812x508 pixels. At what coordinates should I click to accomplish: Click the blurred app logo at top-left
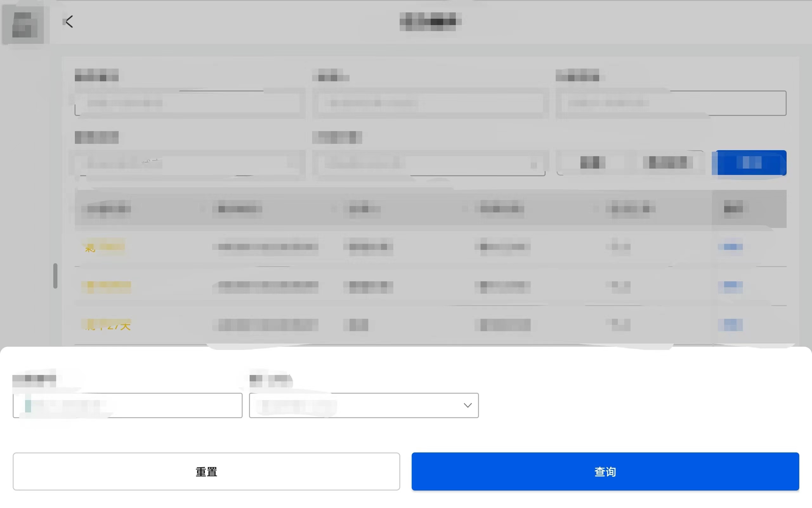(24, 24)
